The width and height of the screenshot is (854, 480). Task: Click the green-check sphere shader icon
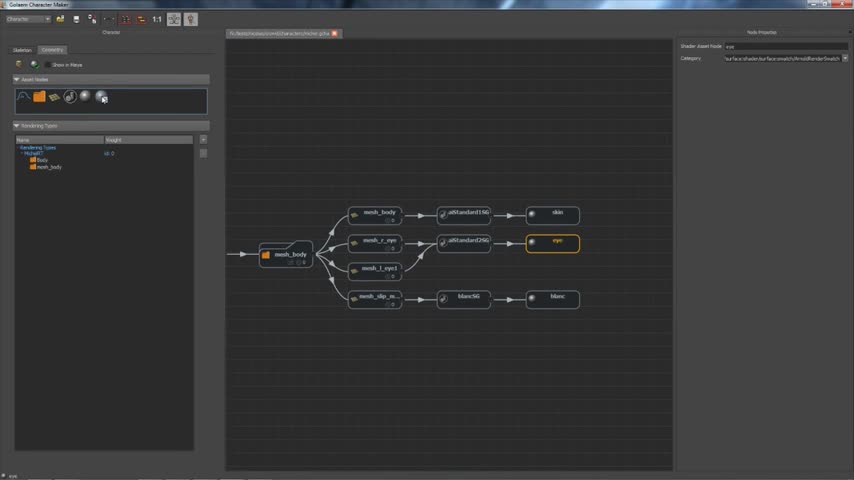[35, 64]
